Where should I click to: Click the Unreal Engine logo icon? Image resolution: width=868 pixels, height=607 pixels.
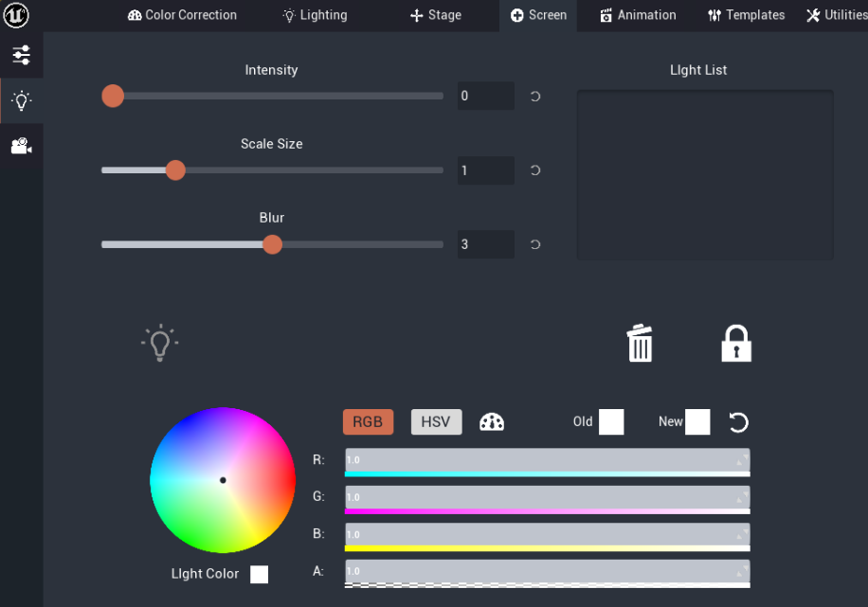click(16, 15)
